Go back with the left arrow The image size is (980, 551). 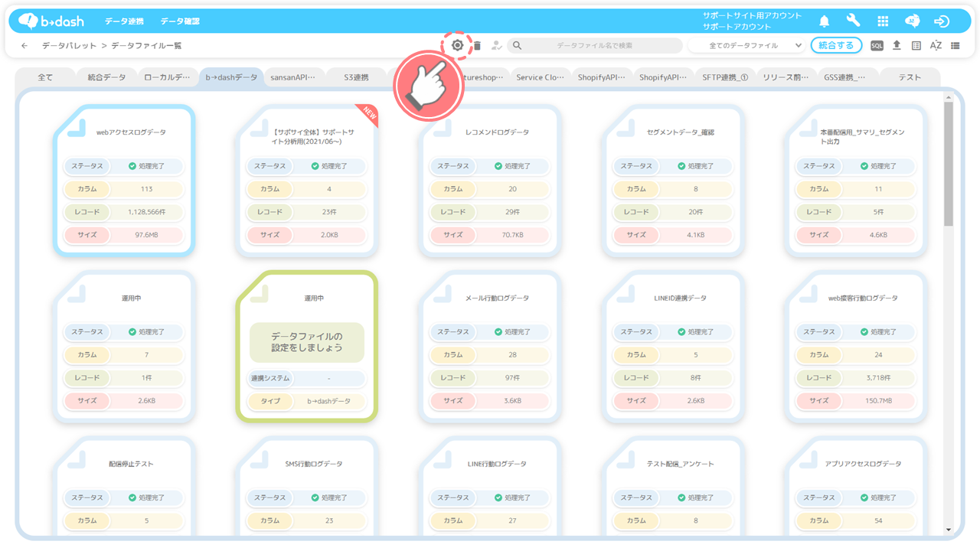(x=24, y=46)
